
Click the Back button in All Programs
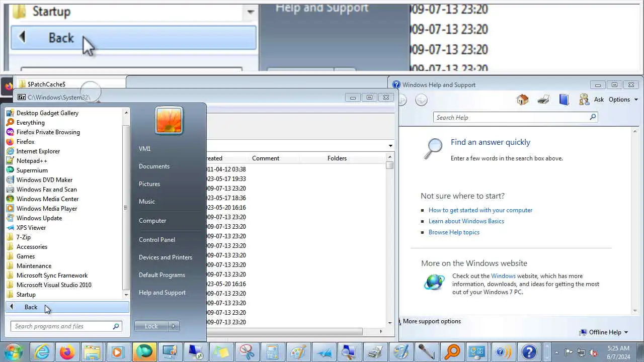(67, 307)
